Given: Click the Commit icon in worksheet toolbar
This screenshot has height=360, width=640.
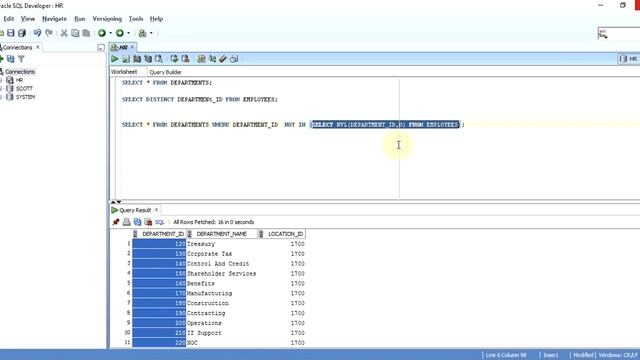Looking at the screenshot, I should tap(174, 59).
